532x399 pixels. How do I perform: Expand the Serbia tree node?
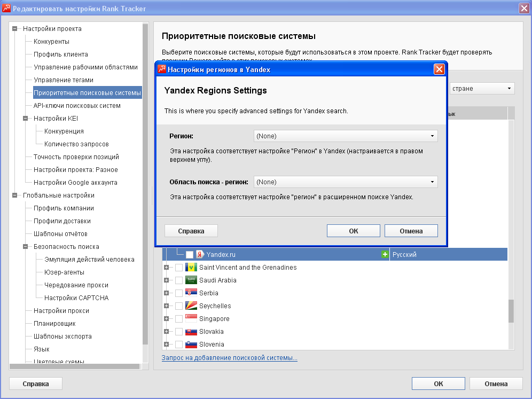click(167, 293)
